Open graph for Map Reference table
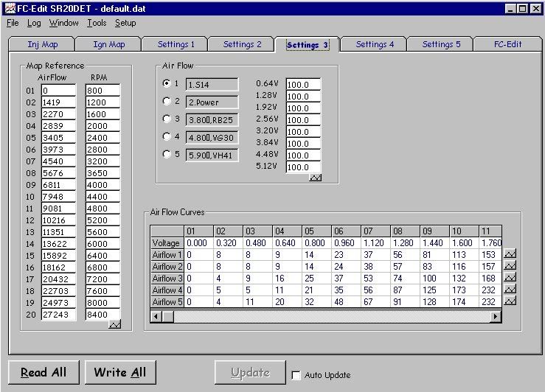 point(115,324)
